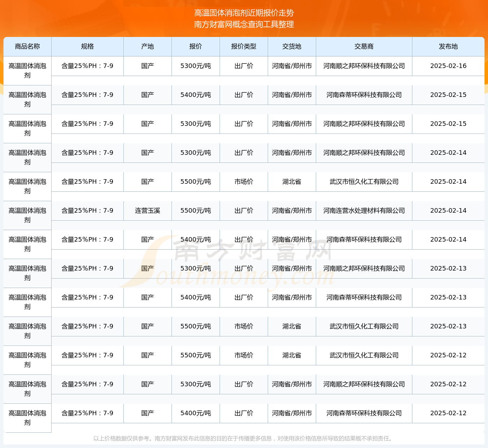Click 武汉市恒久化工有限公司 dated 2025-02-13
488x448 pixels.
[364, 326]
